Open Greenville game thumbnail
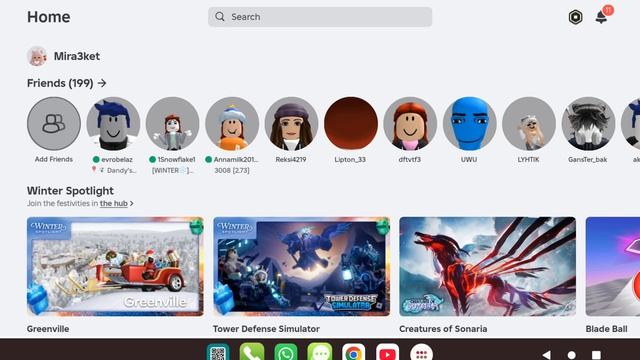The image size is (640, 360). click(115, 267)
